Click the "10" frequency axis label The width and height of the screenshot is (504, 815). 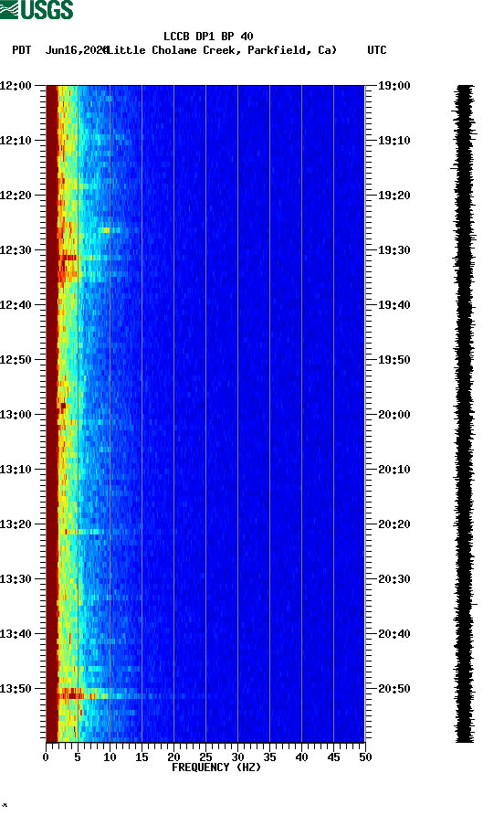point(110,757)
